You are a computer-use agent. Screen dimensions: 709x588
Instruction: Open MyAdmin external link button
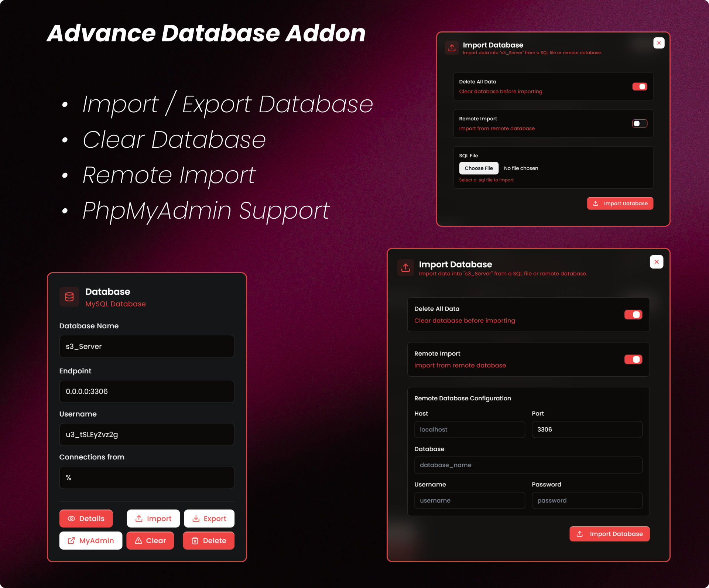pos(91,540)
